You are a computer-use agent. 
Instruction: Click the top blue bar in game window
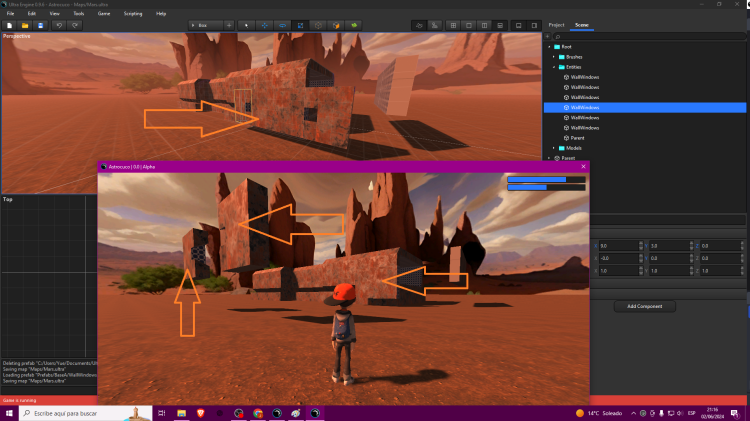click(x=537, y=179)
